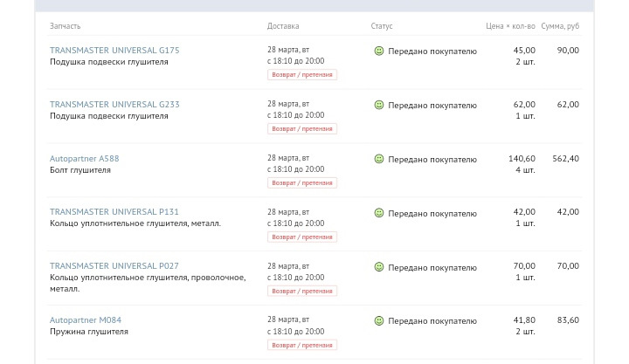Select the Доставка column header
This screenshot has width=629, height=364.
283,26
